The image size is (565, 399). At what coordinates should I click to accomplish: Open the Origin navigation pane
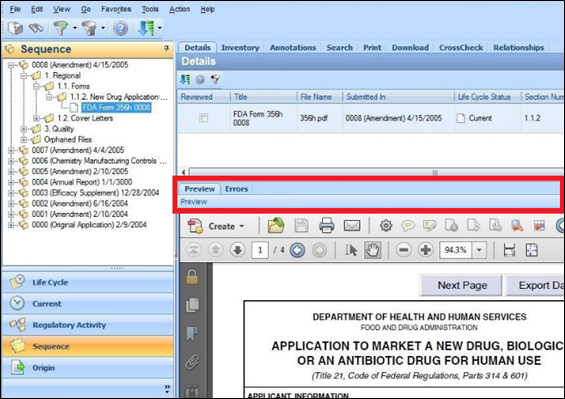(88, 368)
